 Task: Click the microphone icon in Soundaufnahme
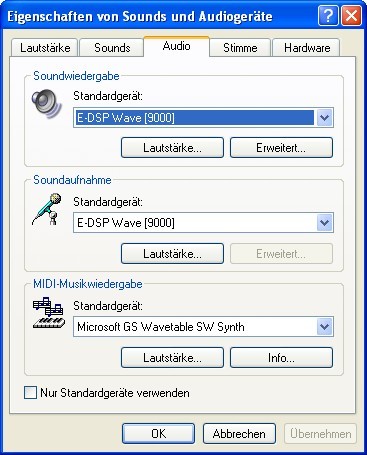tap(47, 209)
